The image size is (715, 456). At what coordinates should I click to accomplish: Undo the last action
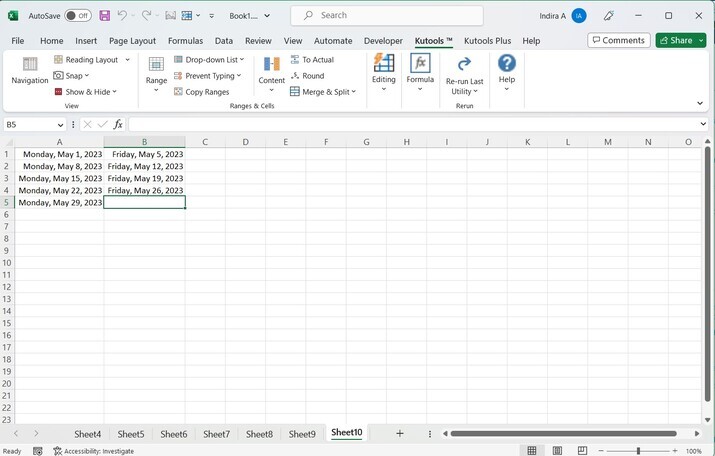[x=122, y=16]
